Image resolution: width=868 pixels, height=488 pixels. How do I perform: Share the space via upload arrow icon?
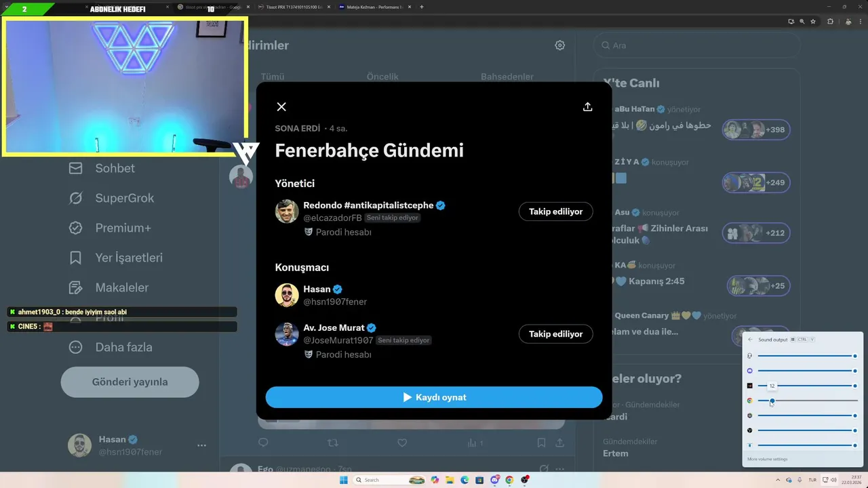(x=588, y=106)
